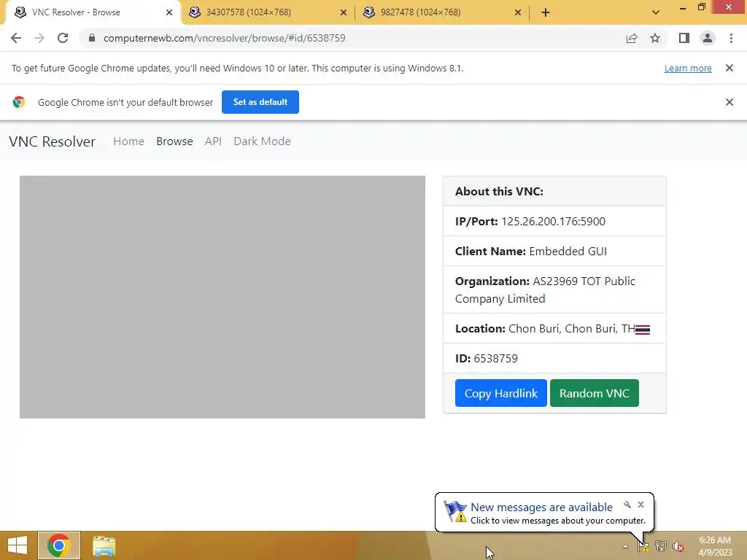Click the Set as default button
The height and width of the screenshot is (560, 747).
(x=260, y=102)
